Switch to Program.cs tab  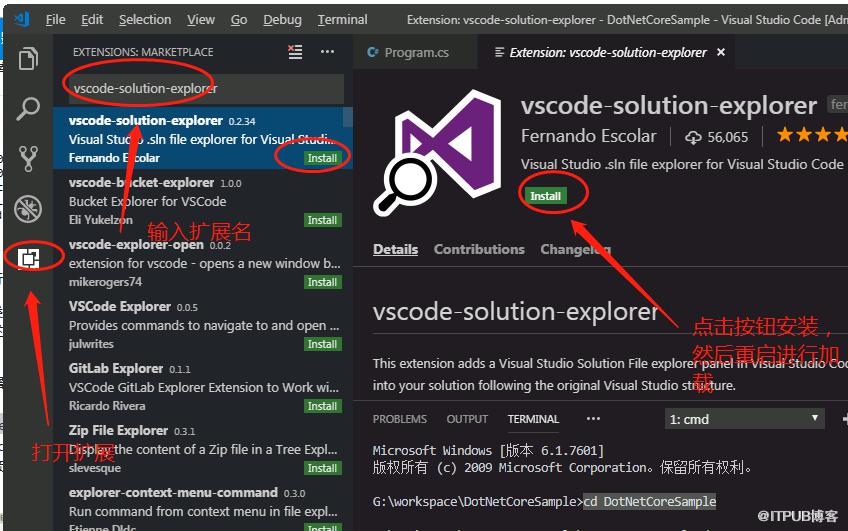tap(408, 52)
